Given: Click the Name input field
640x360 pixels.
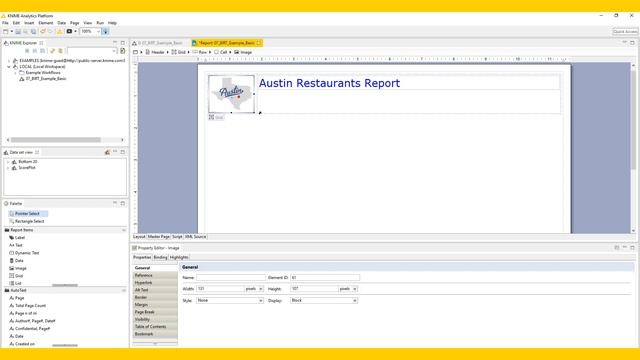Looking at the screenshot, I should pyautogui.click(x=231, y=278).
